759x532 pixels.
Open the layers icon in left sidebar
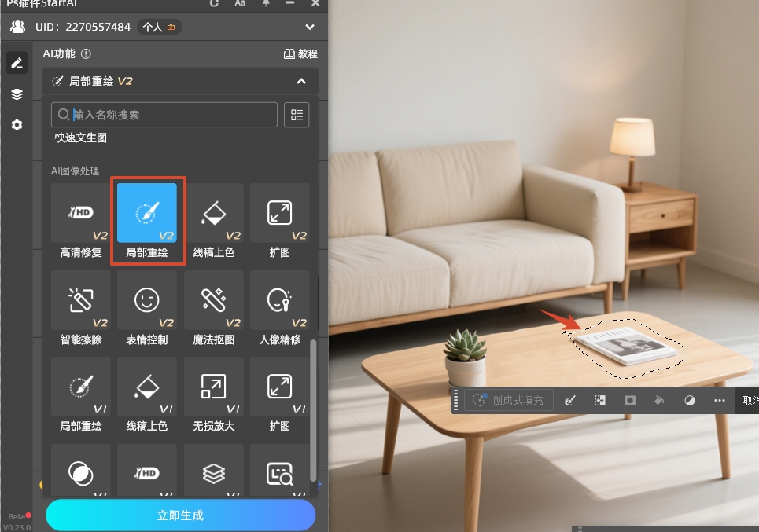click(17, 94)
